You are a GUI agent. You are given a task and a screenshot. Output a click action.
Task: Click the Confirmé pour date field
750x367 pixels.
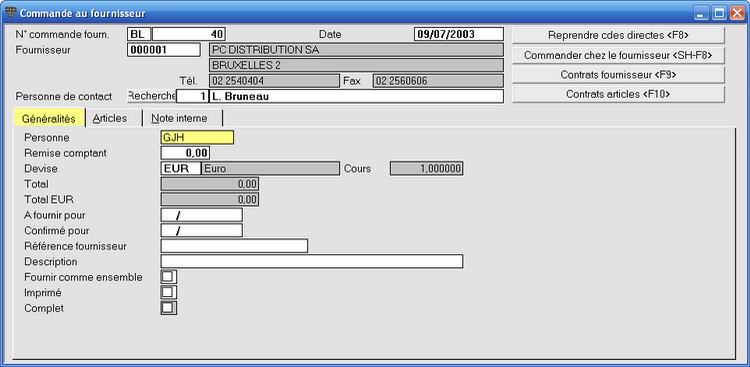(x=202, y=230)
